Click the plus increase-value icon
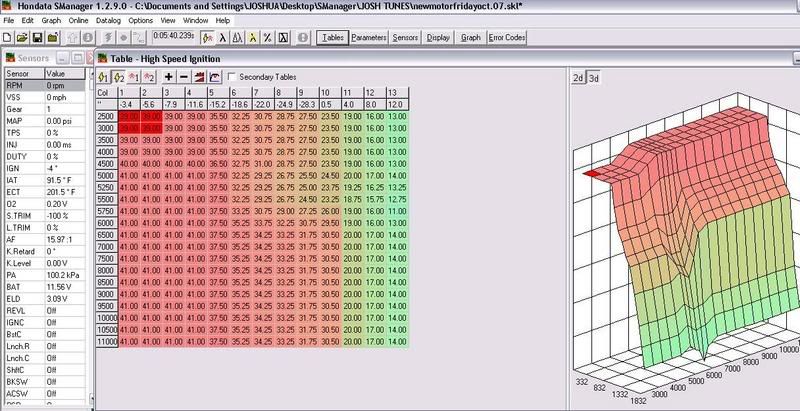This screenshot has height=411, width=800. tap(168, 77)
